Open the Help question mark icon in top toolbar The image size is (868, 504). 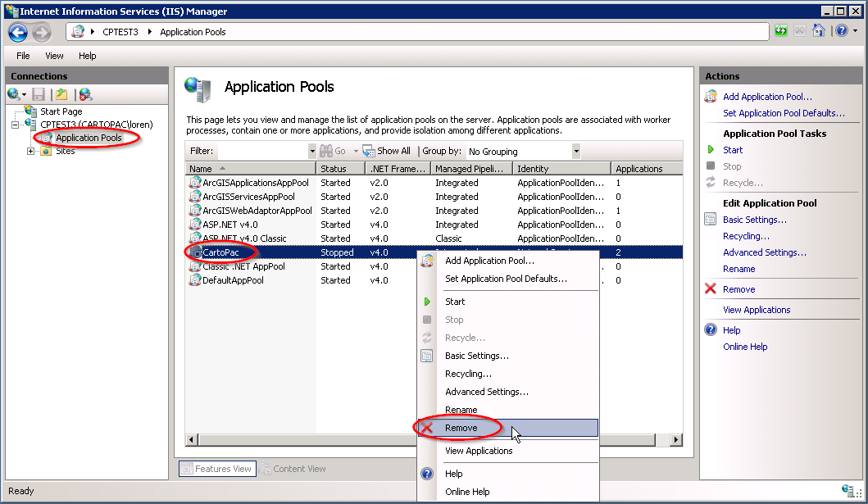click(x=842, y=31)
